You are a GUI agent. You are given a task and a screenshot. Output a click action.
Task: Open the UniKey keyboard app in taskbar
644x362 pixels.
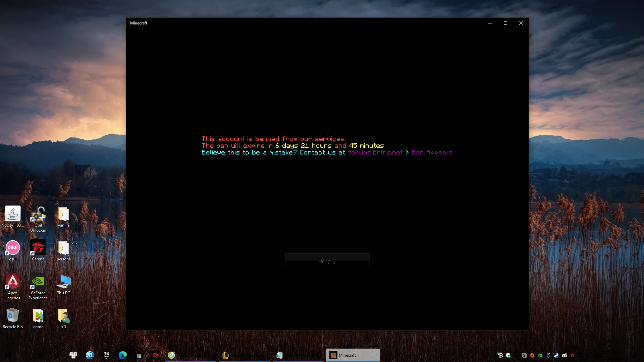tap(73, 355)
